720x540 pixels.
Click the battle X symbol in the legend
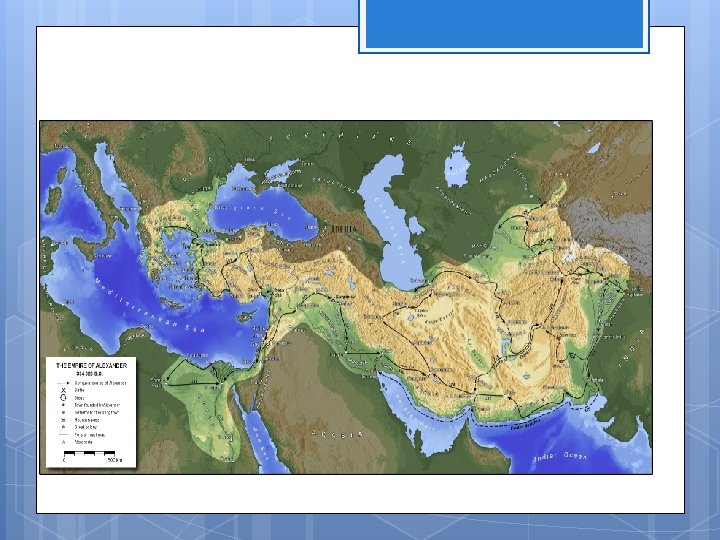tap(63, 390)
